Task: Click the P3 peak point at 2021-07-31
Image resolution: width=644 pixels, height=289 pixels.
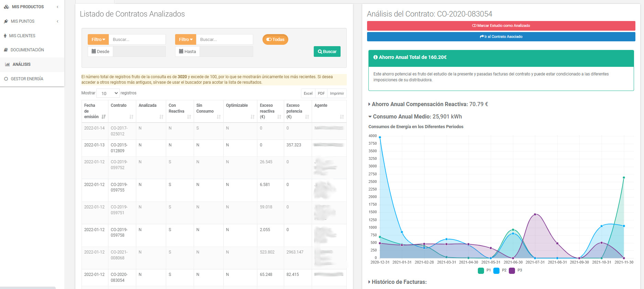Action: click(535, 214)
